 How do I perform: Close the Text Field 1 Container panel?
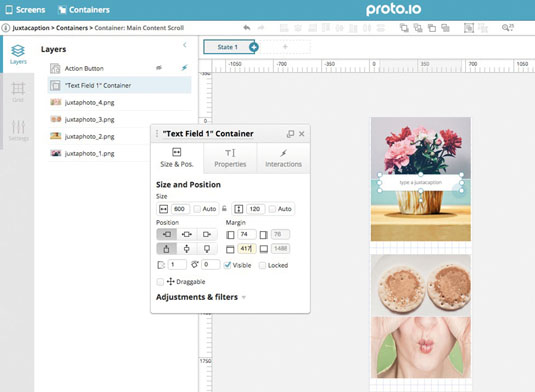coord(302,134)
